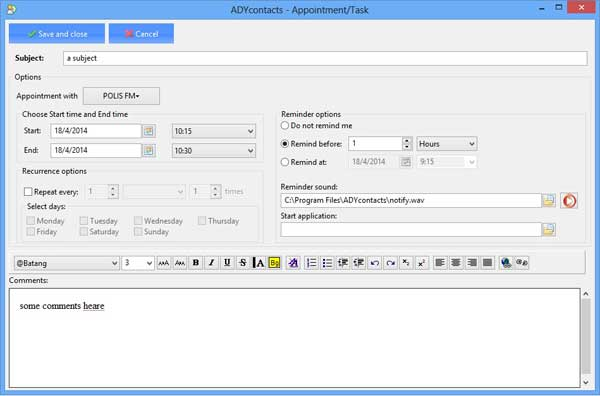
Task: Open the @Batang font dropdown
Action: 67,263
